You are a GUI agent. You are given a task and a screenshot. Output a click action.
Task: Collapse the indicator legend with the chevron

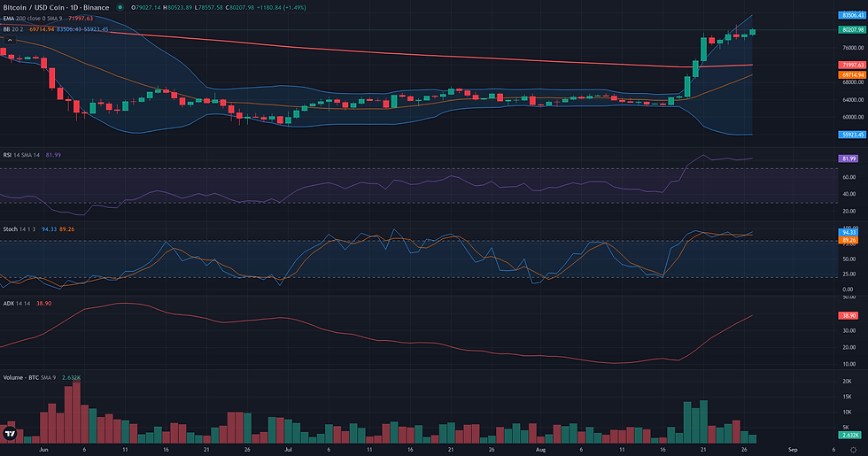[x=10, y=41]
